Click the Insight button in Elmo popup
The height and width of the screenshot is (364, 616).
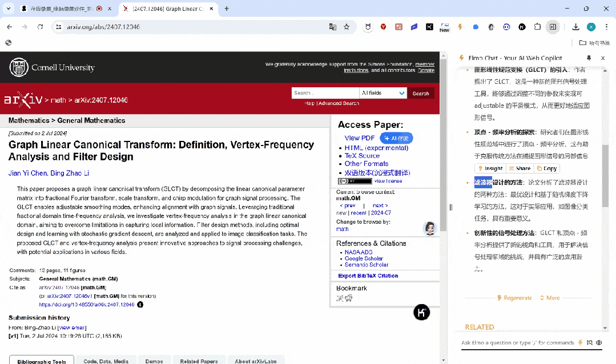point(490,168)
